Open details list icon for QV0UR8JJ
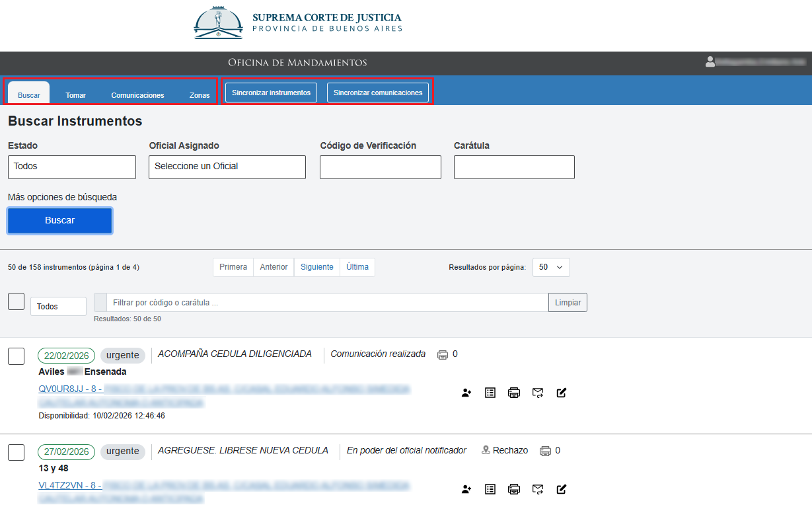 490,393
